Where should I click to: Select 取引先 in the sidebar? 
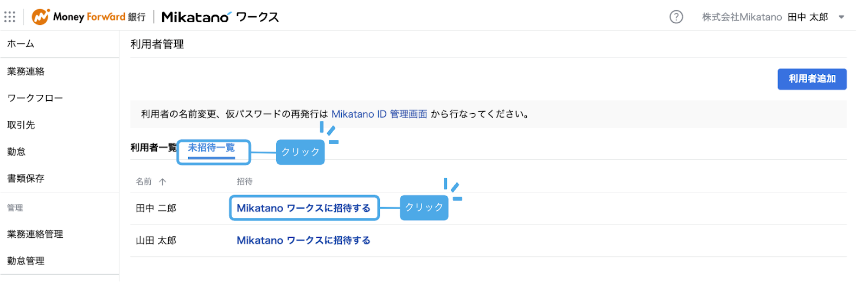click(21, 125)
